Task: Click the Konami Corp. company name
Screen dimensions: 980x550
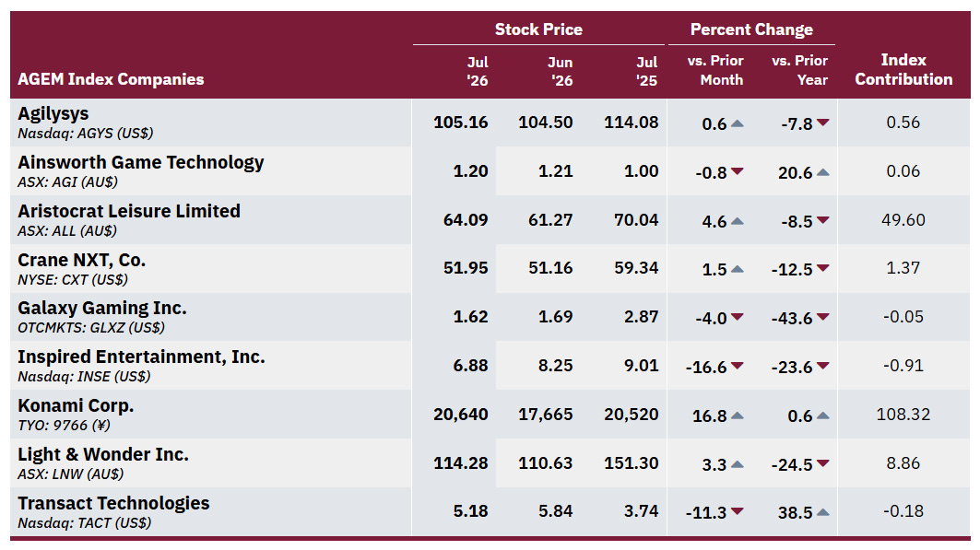Action: [x=76, y=405]
